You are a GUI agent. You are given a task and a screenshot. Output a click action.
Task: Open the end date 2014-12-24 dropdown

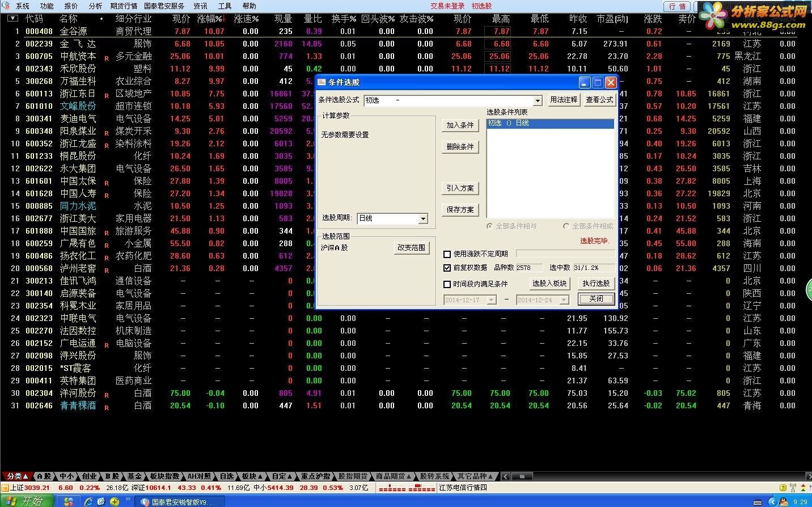pyautogui.click(x=564, y=300)
